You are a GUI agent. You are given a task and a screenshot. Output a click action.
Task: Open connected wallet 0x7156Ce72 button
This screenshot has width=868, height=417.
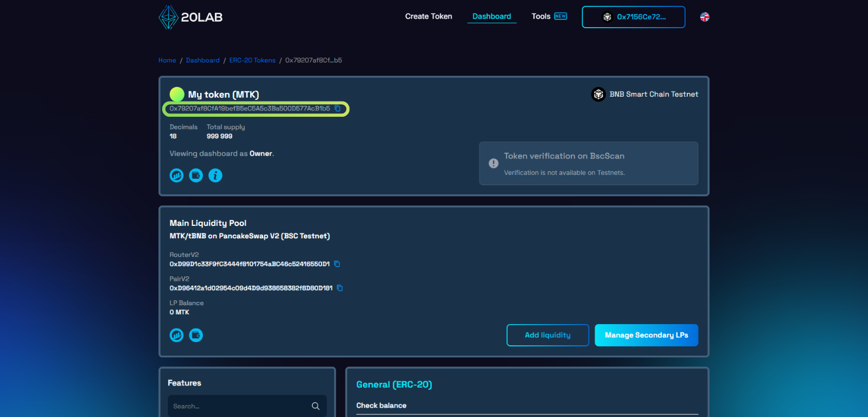click(634, 17)
